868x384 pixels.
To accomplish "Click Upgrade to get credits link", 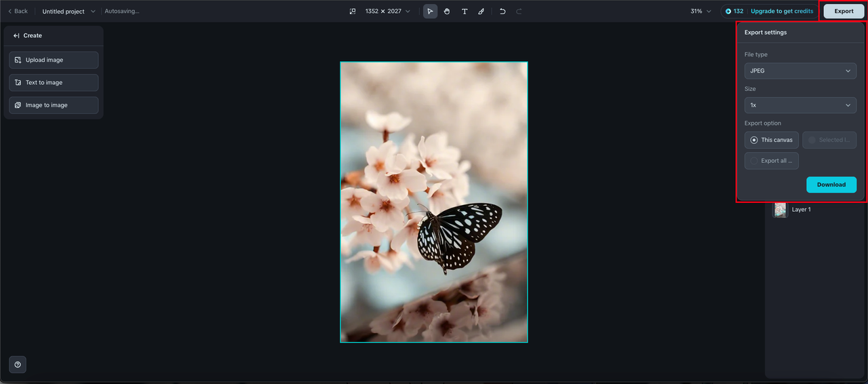I will tap(782, 12).
